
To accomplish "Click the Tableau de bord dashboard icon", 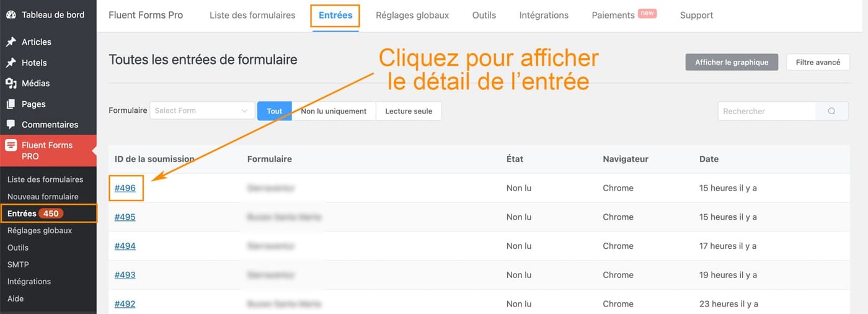I will [x=11, y=14].
